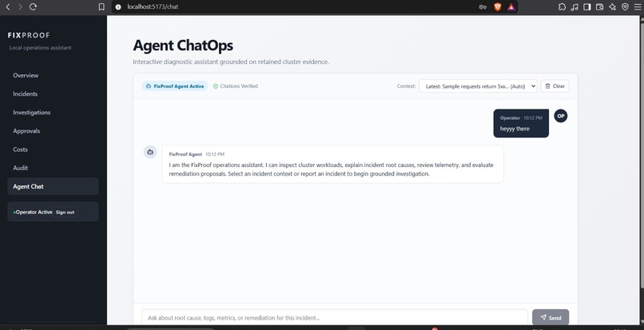Click the Brave Rewards triangle icon

pos(511,6)
